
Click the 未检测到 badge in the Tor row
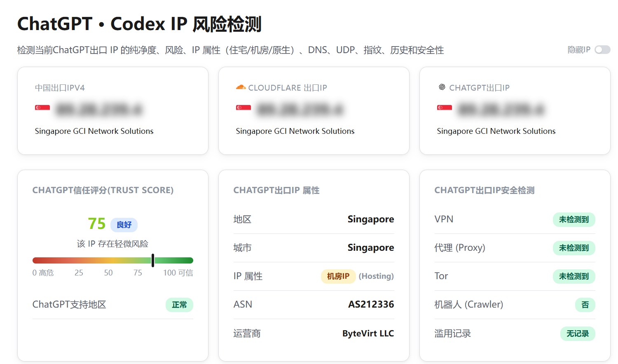click(574, 276)
